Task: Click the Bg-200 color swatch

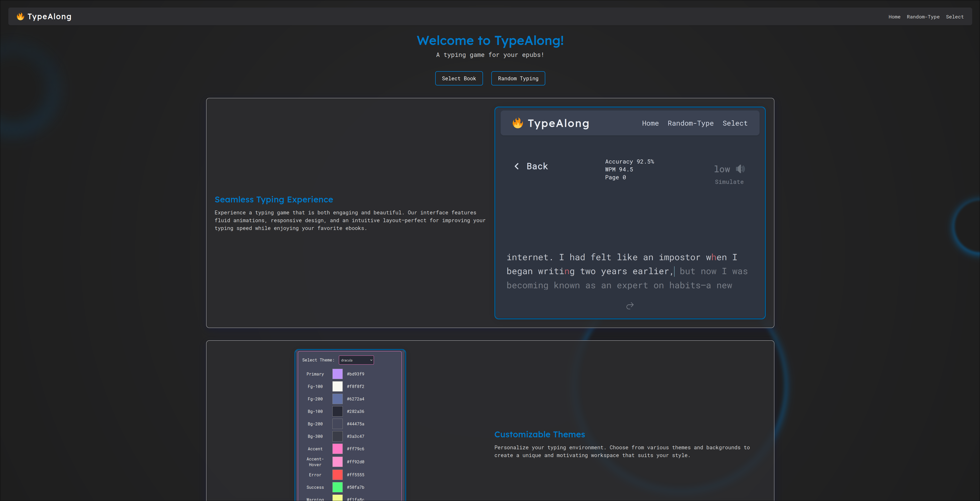Action: coord(338,424)
